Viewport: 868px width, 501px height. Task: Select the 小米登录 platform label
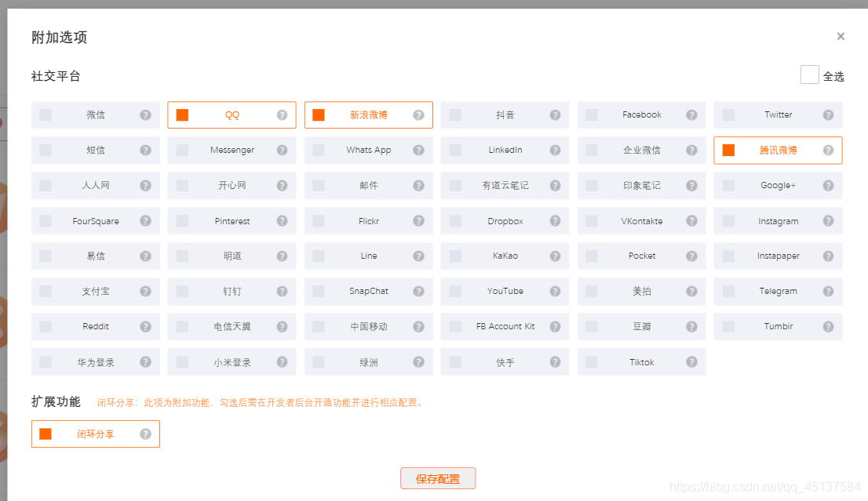(x=232, y=362)
